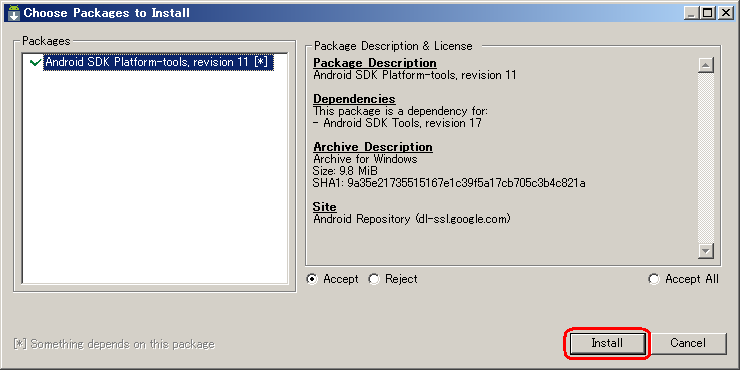Screen dimensions: 740x370
Task: Click the SHA1 checksum text line
Action: click(x=449, y=183)
